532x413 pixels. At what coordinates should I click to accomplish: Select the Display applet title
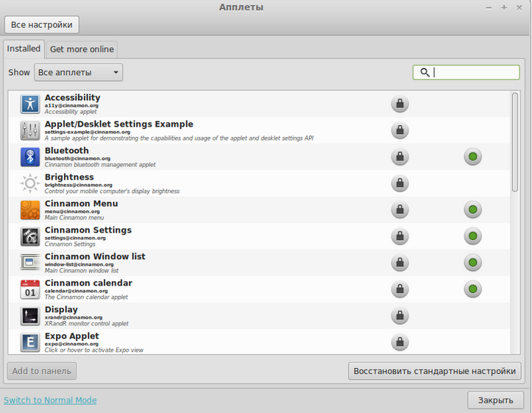[x=61, y=309]
